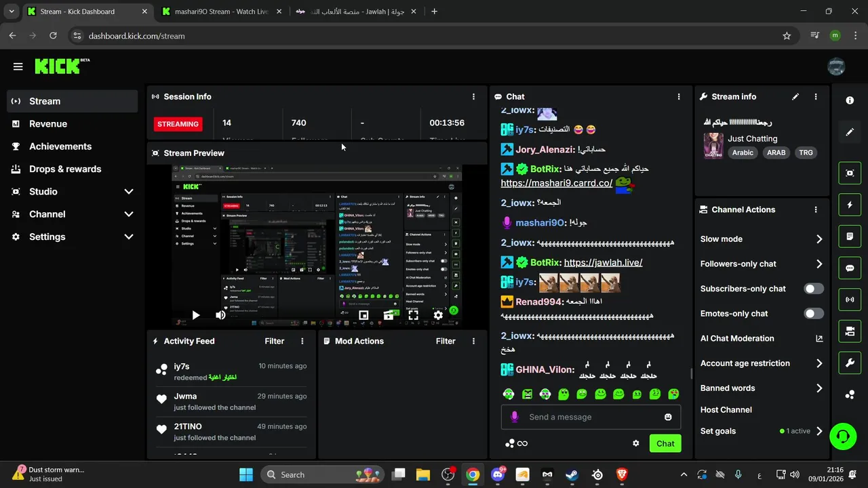The width and height of the screenshot is (868, 488).
Task: Open Session Info panel options menu
Action: (473, 97)
